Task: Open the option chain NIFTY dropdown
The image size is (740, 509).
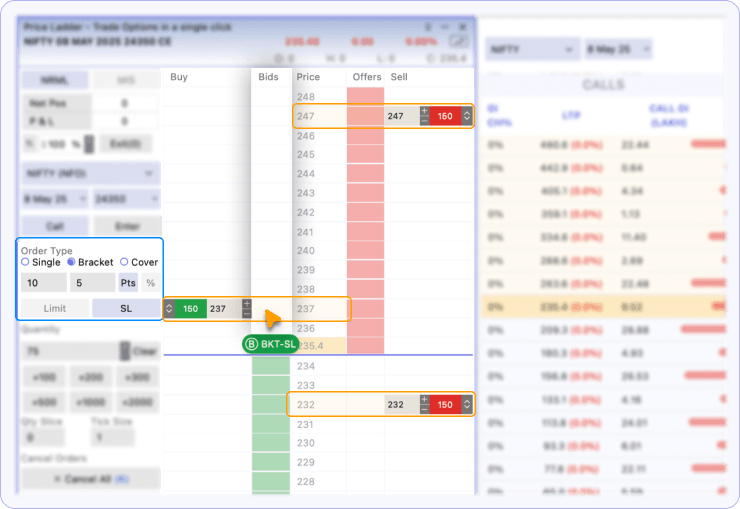Action: 532,49
